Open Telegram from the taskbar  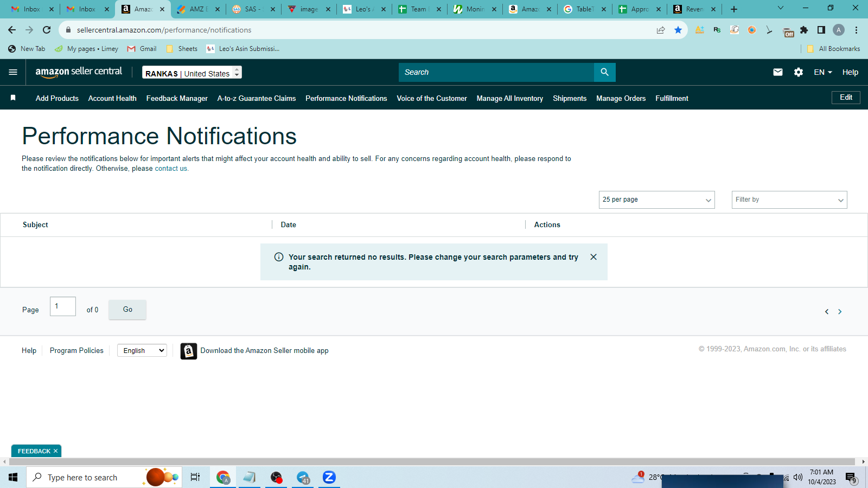(x=303, y=477)
